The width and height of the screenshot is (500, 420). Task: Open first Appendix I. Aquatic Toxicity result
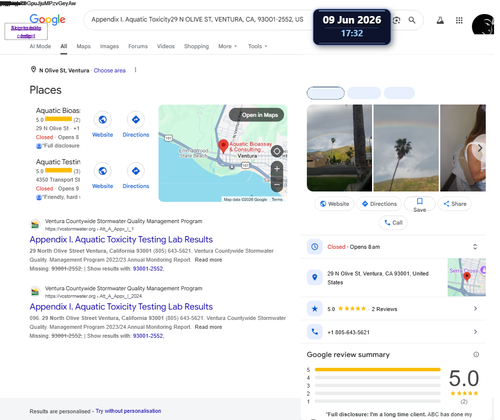click(121, 240)
